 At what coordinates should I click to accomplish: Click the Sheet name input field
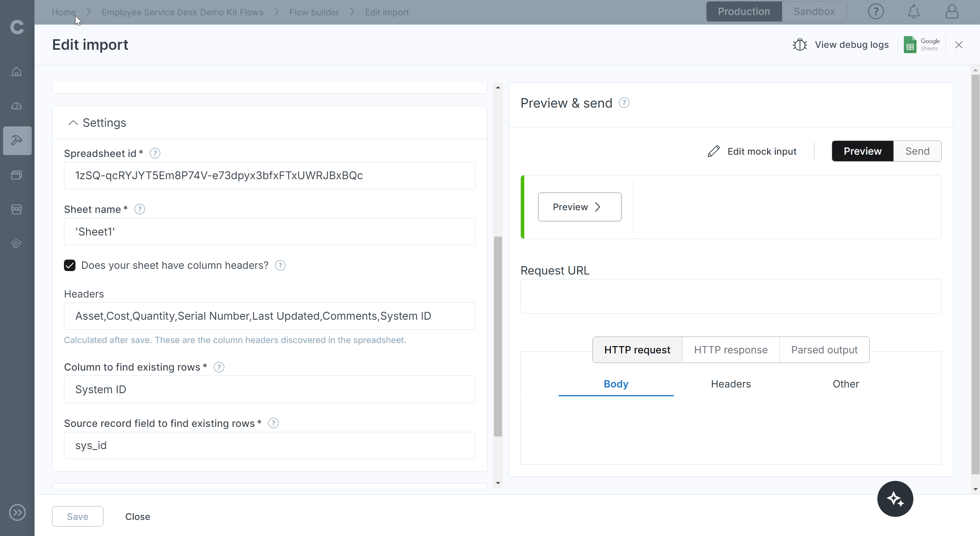pyautogui.click(x=270, y=232)
